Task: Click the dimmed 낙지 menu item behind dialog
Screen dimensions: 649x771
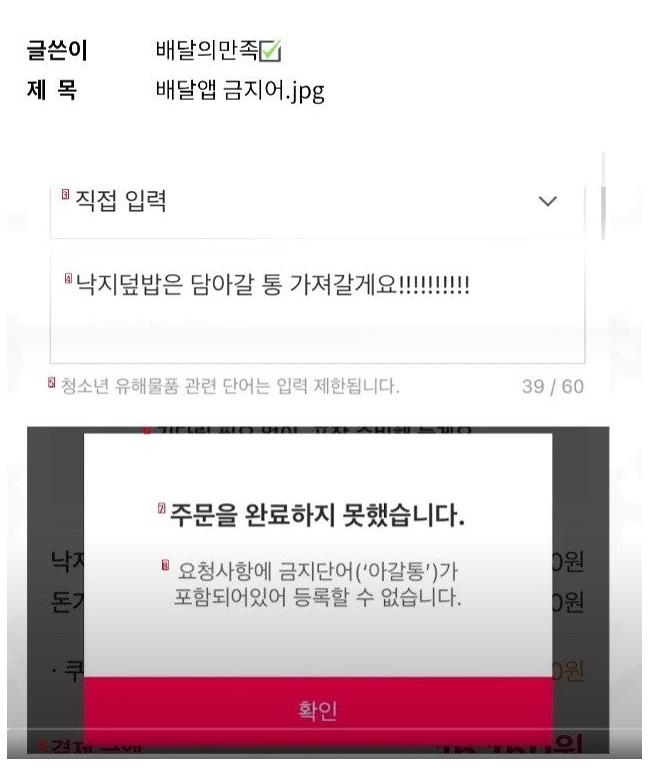Action: tap(67, 562)
